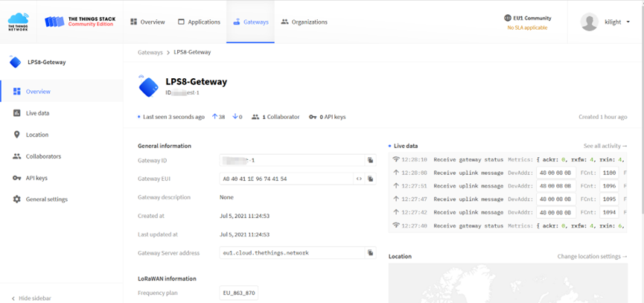Click the Gateway EUI value field
Screen dimensions: 644x303
[x=287, y=179]
